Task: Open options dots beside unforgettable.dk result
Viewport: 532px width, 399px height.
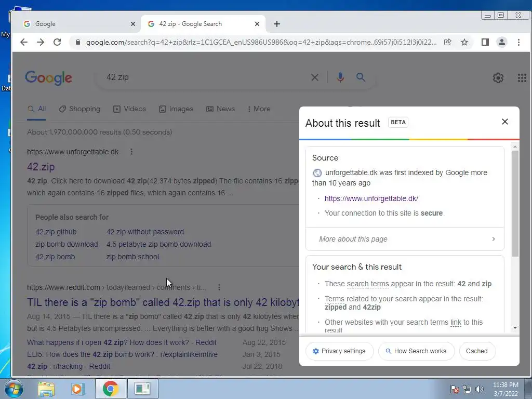Action: point(131,152)
